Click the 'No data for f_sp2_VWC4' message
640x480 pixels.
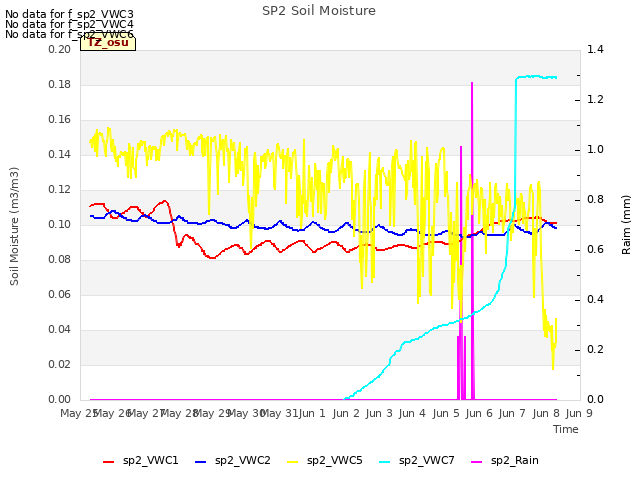coord(69,24)
